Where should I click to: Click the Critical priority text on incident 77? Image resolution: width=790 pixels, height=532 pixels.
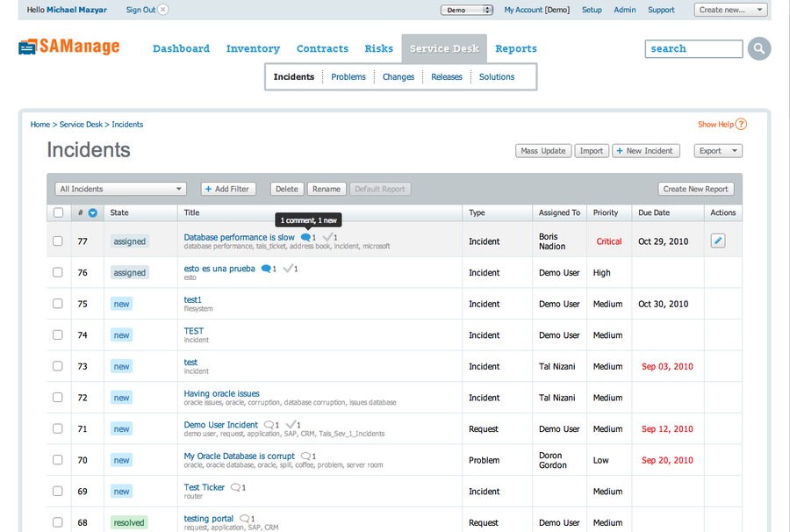pyautogui.click(x=608, y=241)
